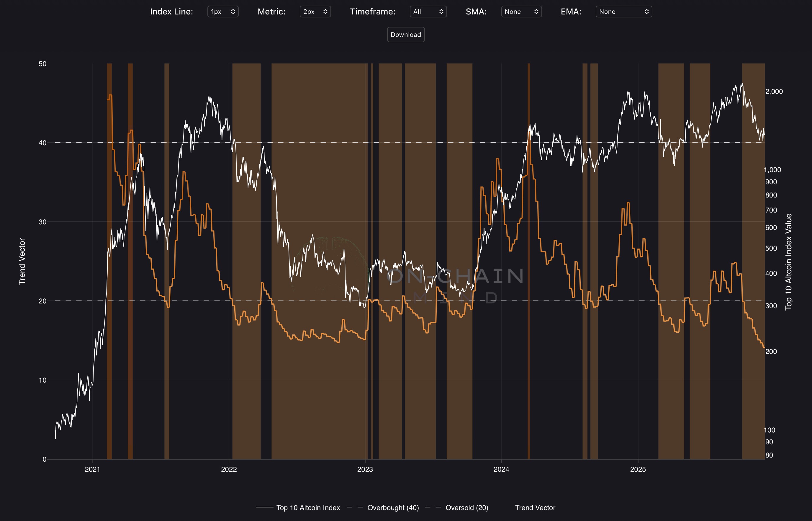Open the SMA dropdown showing None
812x521 pixels.
point(521,12)
